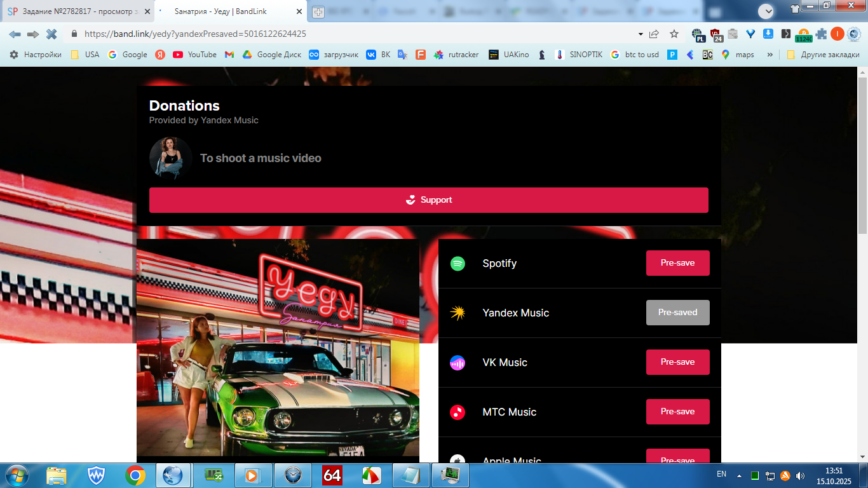Open the Windows Start menu
This screenshot has width=868, height=488.
click(16, 475)
